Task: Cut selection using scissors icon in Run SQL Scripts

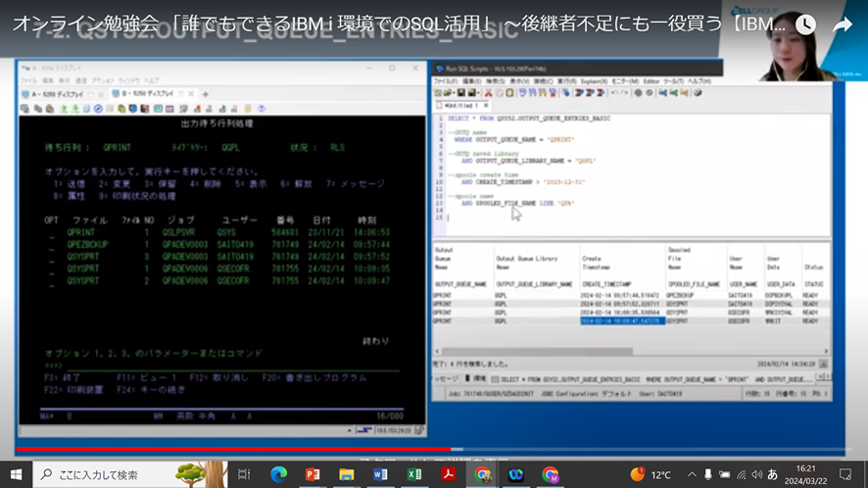Action: click(488, 93)
